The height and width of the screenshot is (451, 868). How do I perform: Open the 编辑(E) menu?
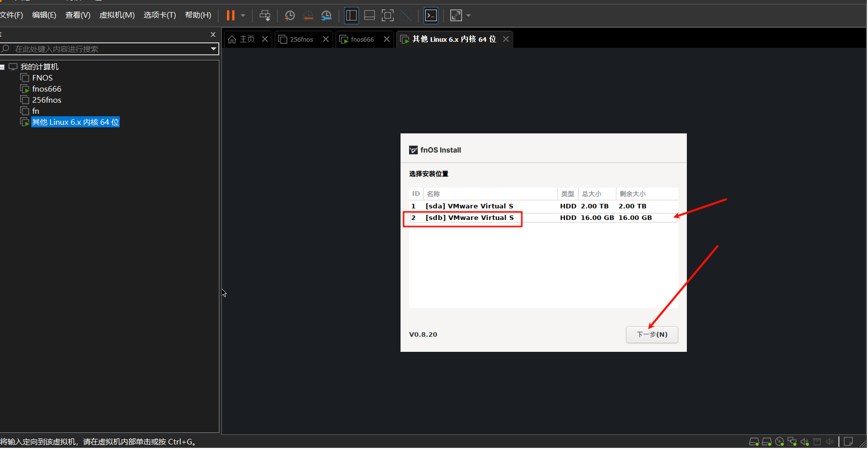click(44, 15)
